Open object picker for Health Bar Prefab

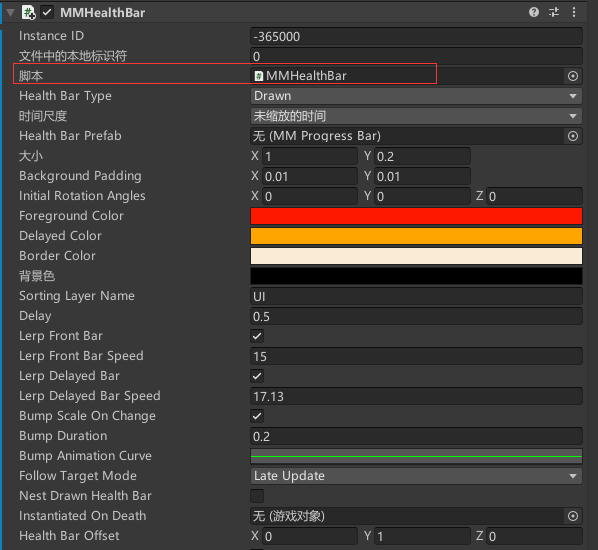coord(573,136)
